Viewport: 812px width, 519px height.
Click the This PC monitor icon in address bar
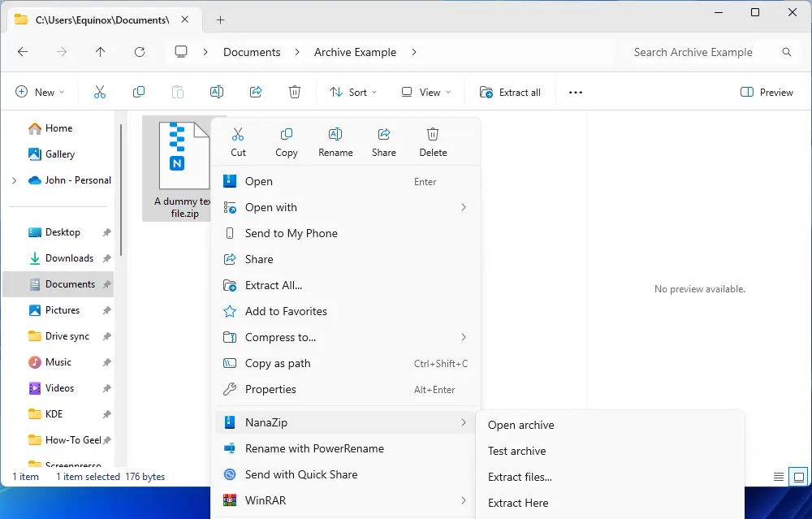coord(181,52)
